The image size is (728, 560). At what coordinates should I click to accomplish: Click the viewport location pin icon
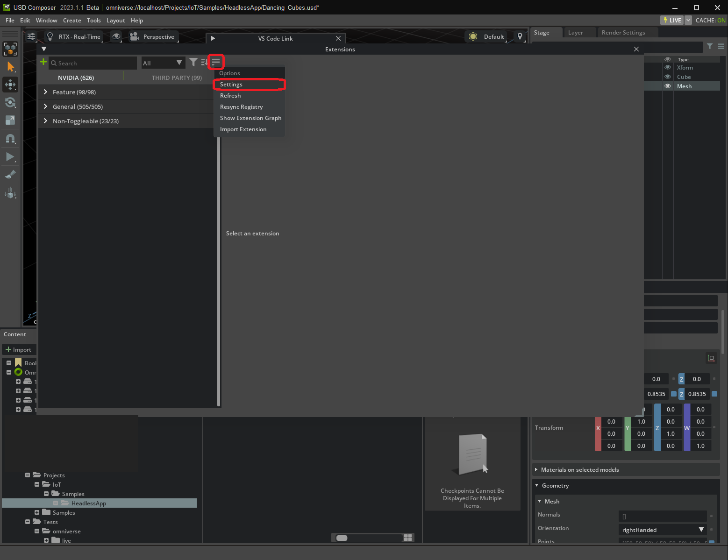click(x=520, y=36)
